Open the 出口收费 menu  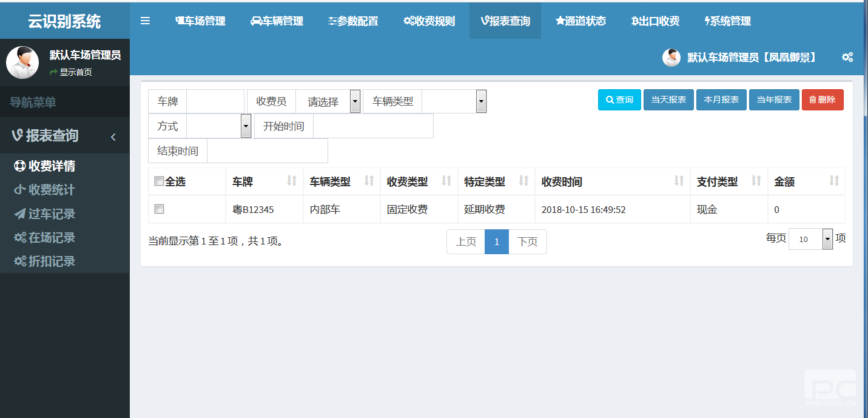coord(655,21)
